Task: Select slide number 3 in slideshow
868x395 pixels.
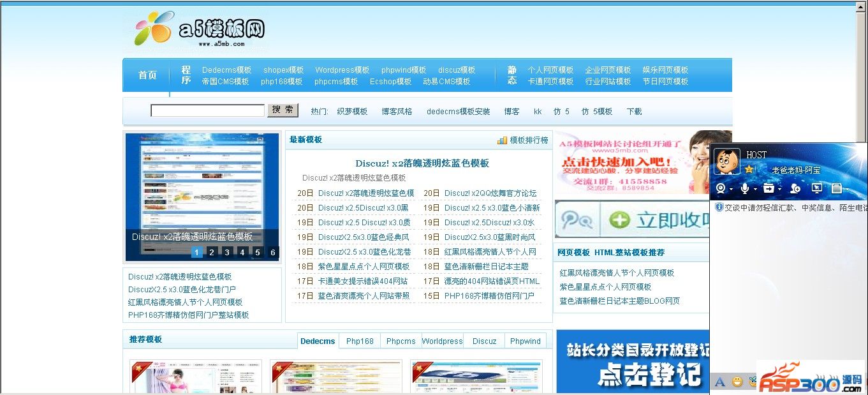Action: click(227, 252)
